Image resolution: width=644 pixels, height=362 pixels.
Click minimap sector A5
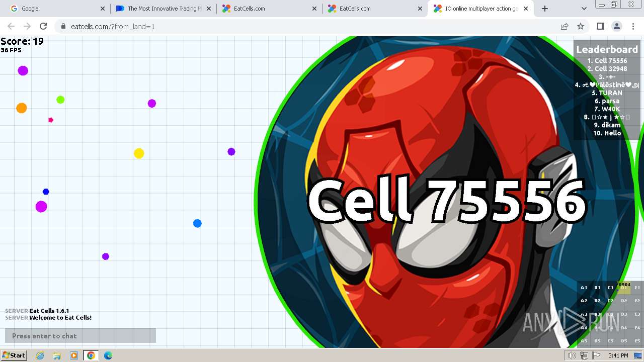(x=584, y=341)
